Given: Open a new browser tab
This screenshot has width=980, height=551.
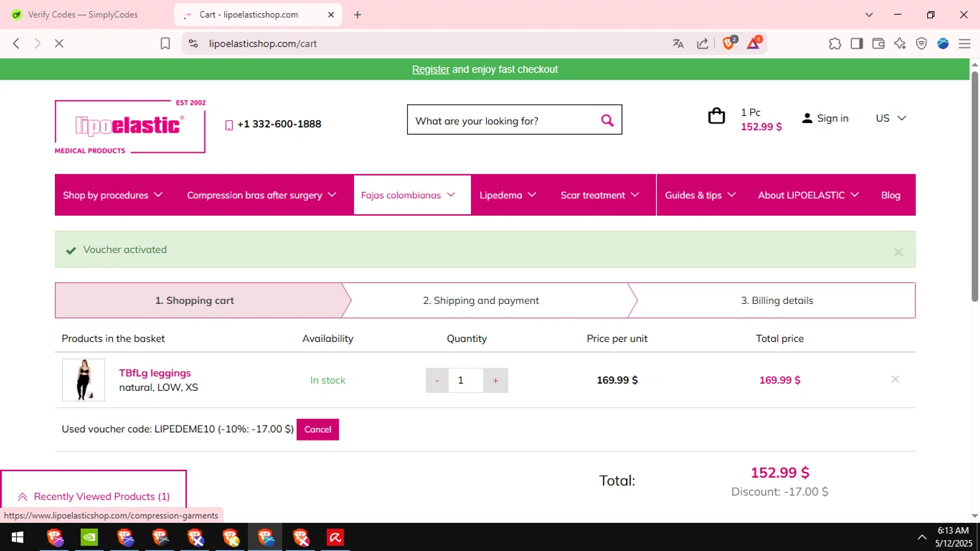Looking at the screenshot, I should click(357, 14).
